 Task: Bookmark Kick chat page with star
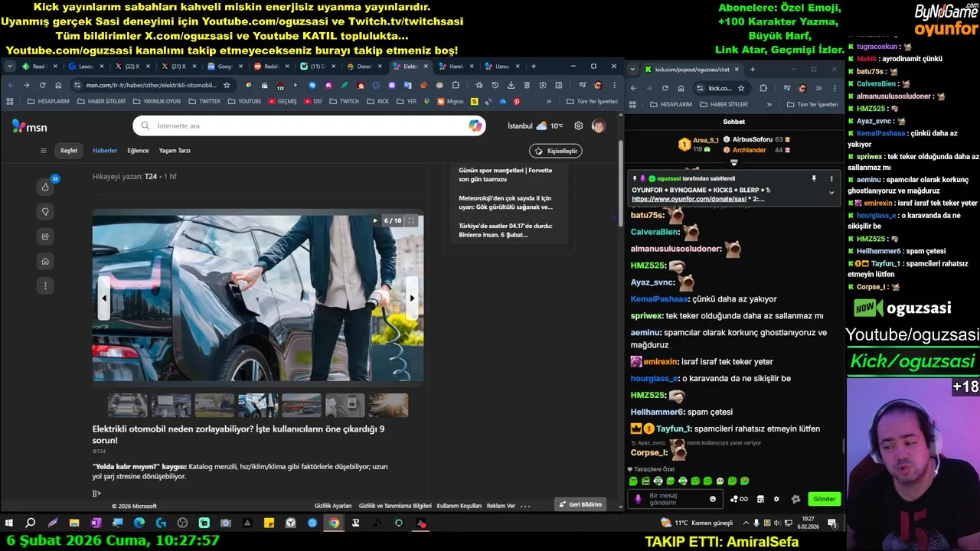(x=741, y=88)
